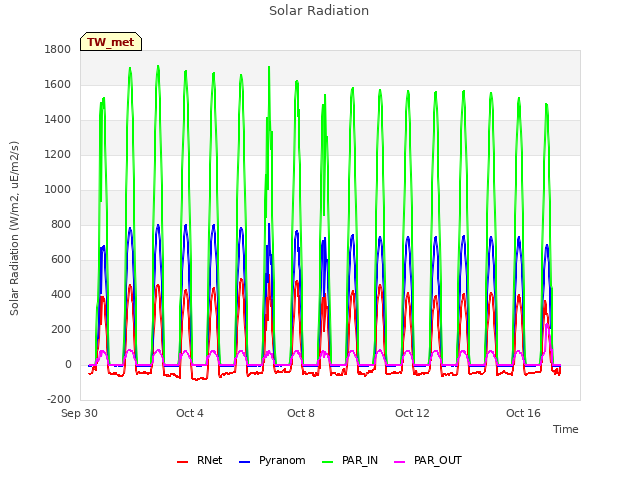
Task: Click the 400 y-axis tick label
Action: click(x=61, y=295)
